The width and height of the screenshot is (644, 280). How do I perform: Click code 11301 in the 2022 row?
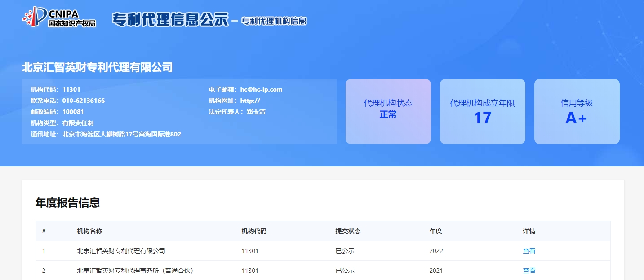(250, 251)
